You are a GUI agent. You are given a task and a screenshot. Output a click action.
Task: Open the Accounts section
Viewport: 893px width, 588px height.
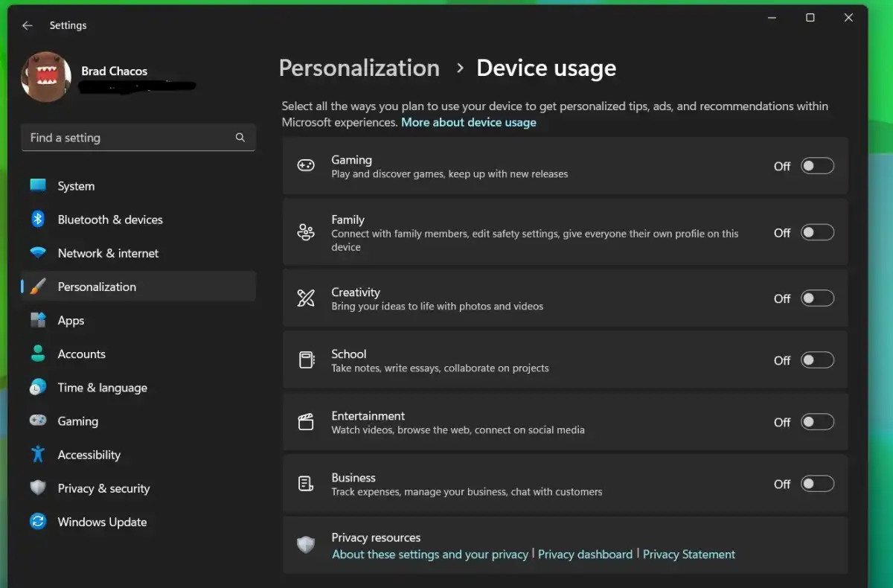81,354
